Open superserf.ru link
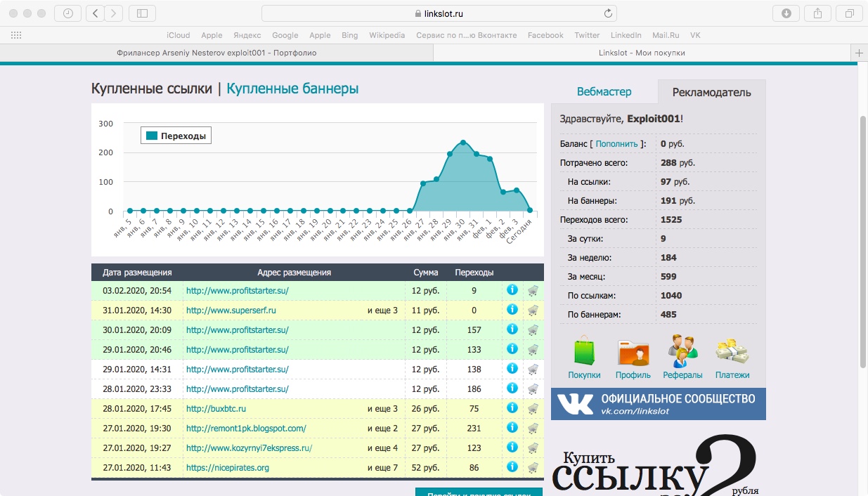The width and height of the screenshot is (868, 496). (231, 310)
